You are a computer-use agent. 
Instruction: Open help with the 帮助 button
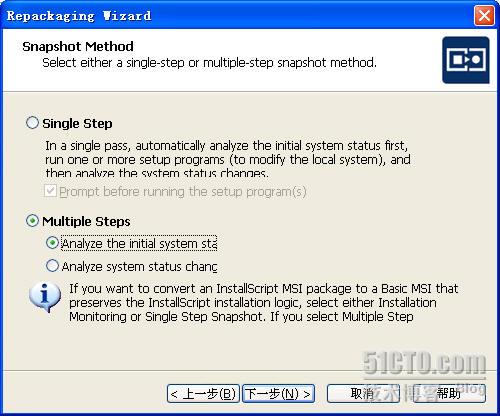pyautogui.click(x=449, y=394)
